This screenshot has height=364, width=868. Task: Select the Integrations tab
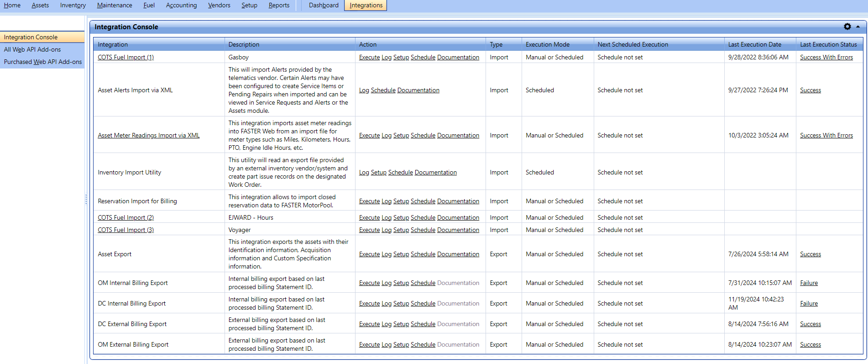point(366,5)
